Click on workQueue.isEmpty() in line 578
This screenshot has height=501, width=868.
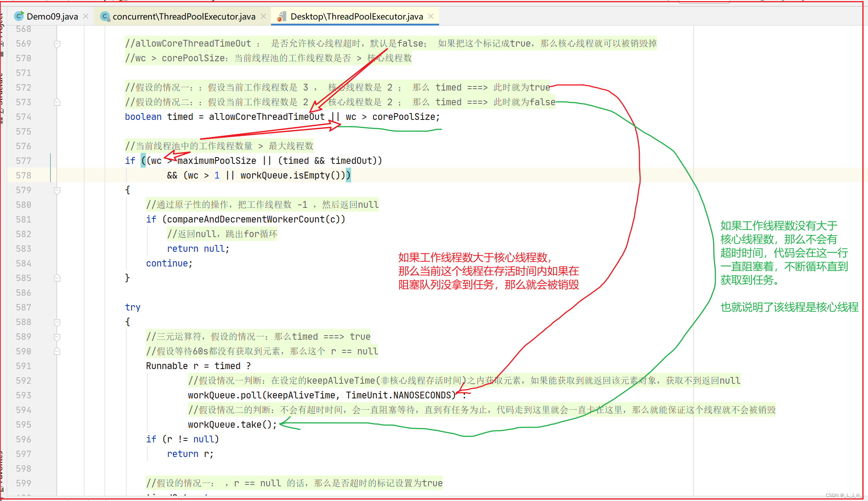click(x=290, y=176)
